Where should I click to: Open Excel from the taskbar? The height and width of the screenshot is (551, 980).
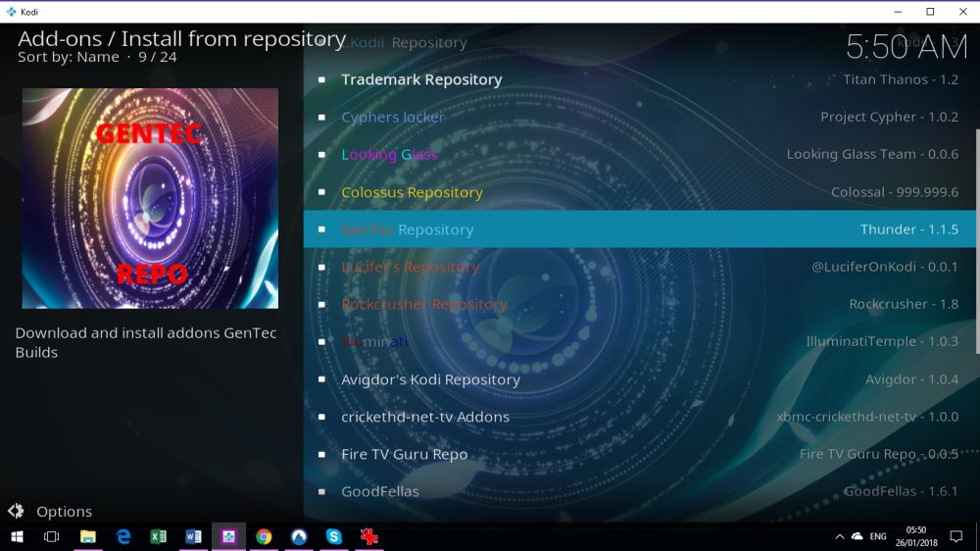point(158,536)
